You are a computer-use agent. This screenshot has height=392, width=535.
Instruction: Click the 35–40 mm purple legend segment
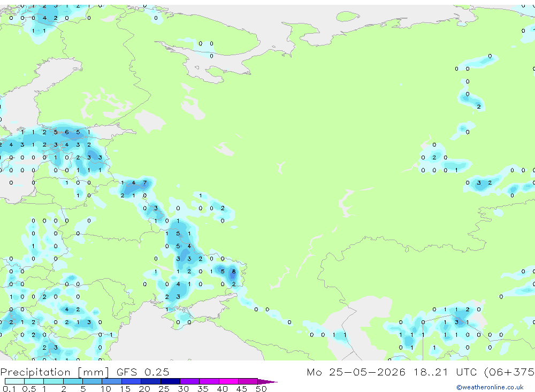pyautogui.click(x=209, y=381)
